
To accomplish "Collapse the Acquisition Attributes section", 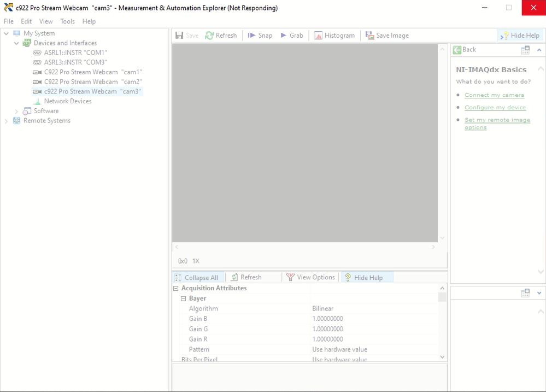I will tap(176, 289).
